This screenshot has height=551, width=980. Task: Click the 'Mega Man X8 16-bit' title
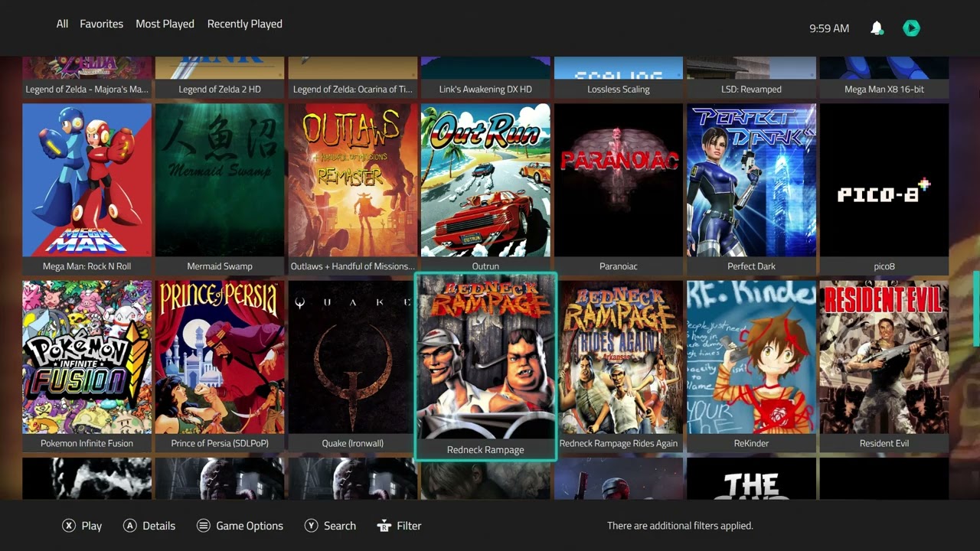pyautogui.click(x=884, y=90)
